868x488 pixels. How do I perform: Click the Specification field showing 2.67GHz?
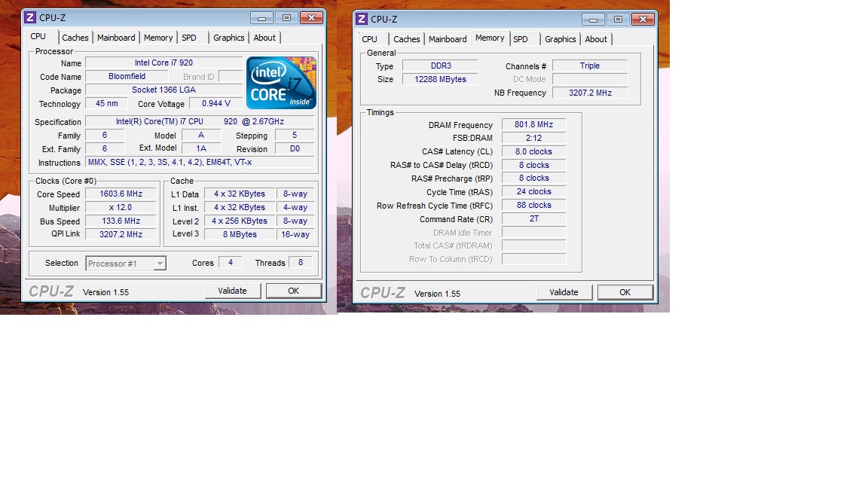tap(200, 122)
